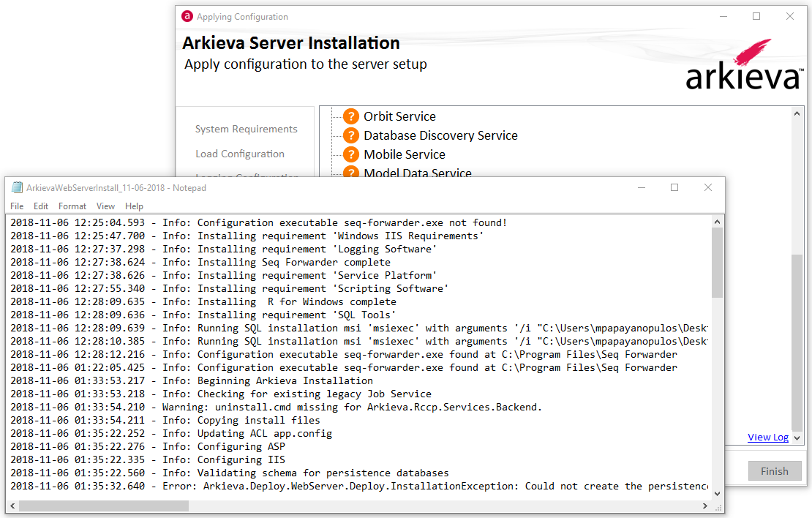Open the Help menu in Notepad
The height and width of the screenshot is (518, 812).
tap(134, 206)
